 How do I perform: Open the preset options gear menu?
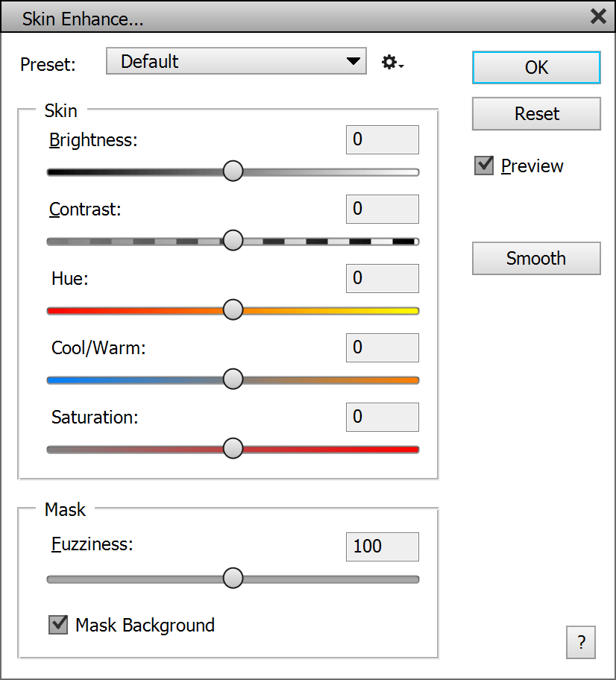pyautogui.click(x=392, y=63)
